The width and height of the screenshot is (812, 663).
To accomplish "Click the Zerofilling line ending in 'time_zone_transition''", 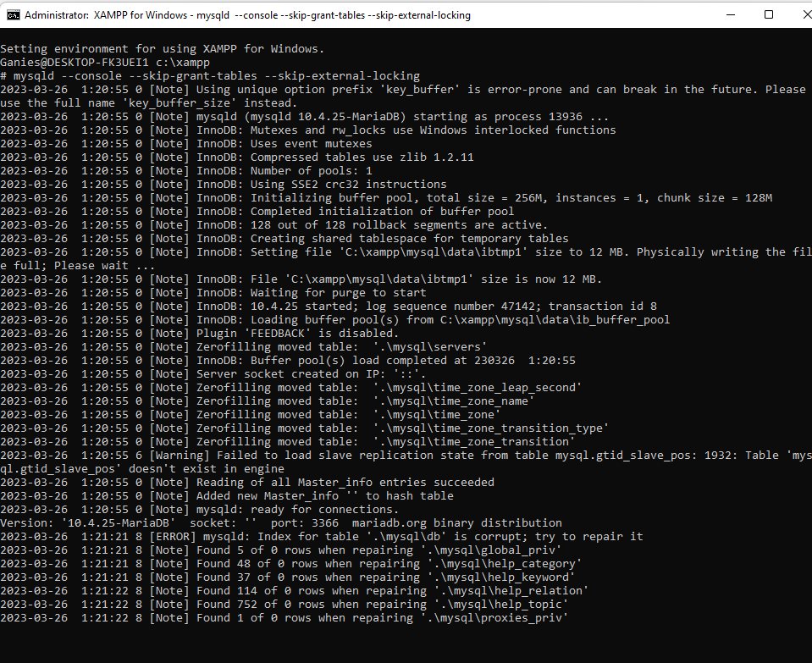I will pyautogui.click(x=287, y=441).
